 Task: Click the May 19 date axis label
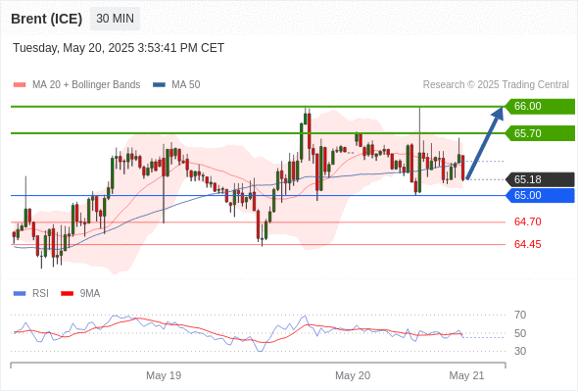(164, 375)
